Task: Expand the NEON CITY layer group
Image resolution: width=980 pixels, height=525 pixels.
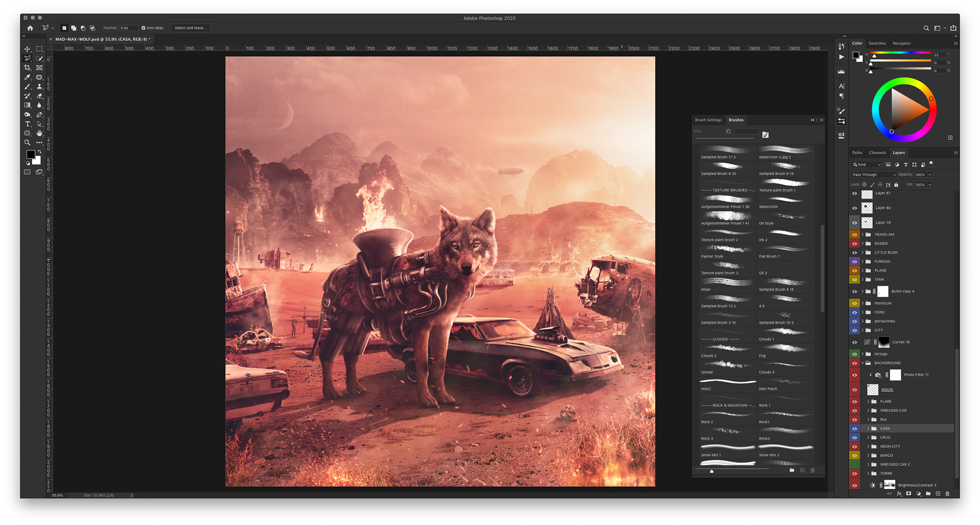Action: click(868, 446)
